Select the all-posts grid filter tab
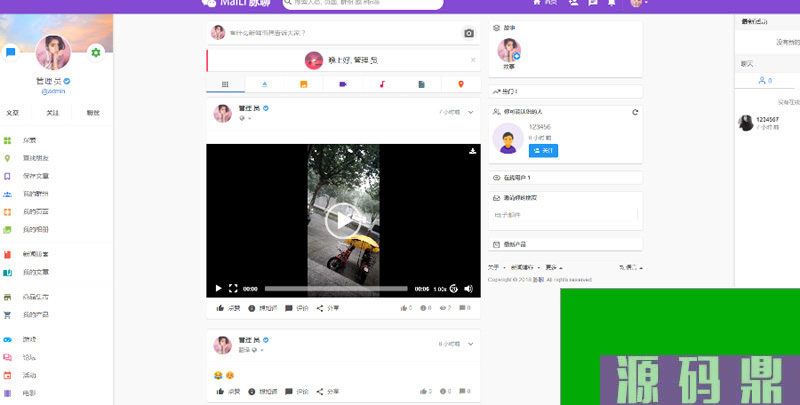Image resolution: width=800 pixels, height=405 pixels. tap(225, 84)
